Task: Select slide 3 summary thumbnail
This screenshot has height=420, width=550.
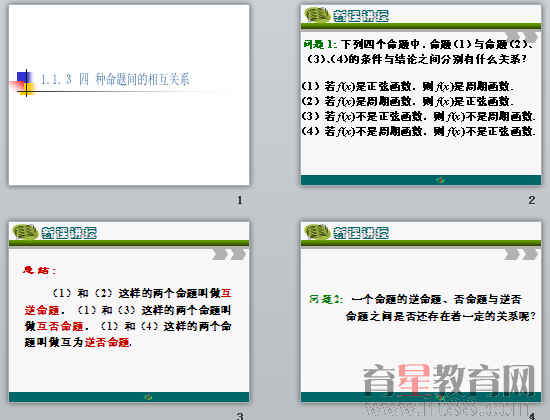Action: click(x=129, y=312)
